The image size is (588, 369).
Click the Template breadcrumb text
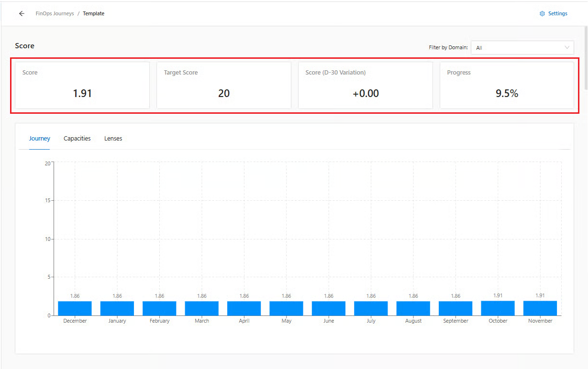[93, 14]
